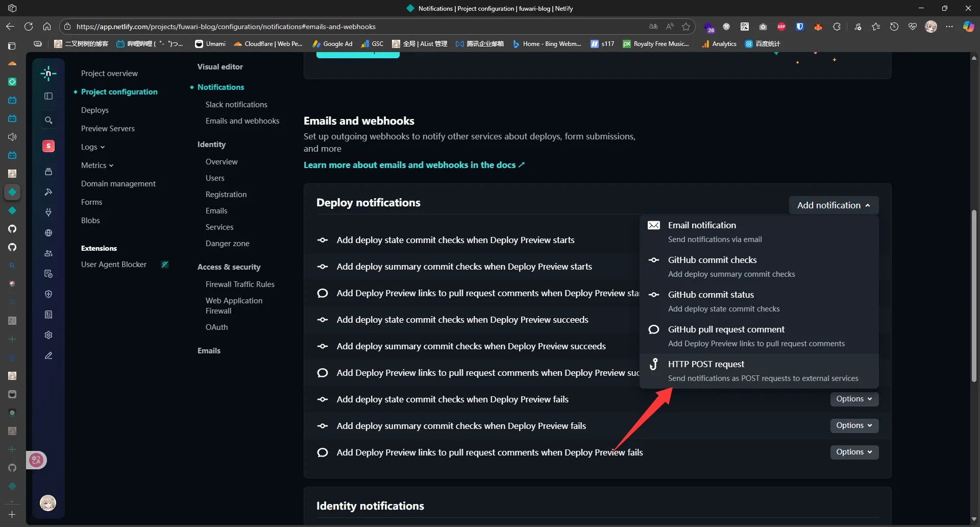Toggle the sidebar panel layout icon
This screenshot has width=980, height=527.
(x=48, y=96)
